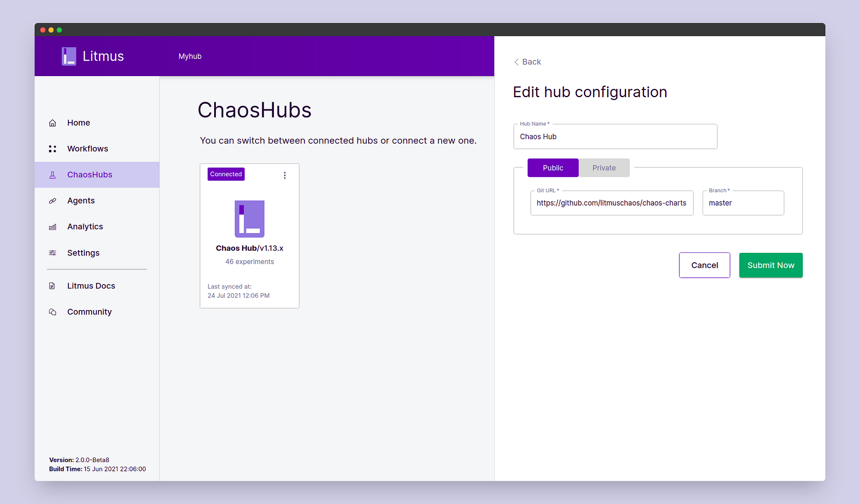Click the Agents link icon
The height and width of the screenshot is (504, 860).
[x=52, y=201]
